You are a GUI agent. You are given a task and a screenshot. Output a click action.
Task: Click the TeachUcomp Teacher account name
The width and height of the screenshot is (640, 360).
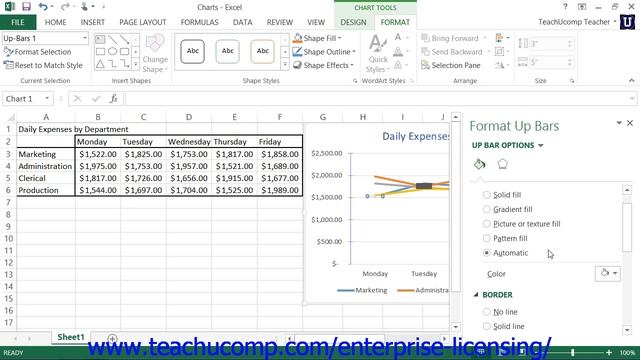[x=574, y=22]
